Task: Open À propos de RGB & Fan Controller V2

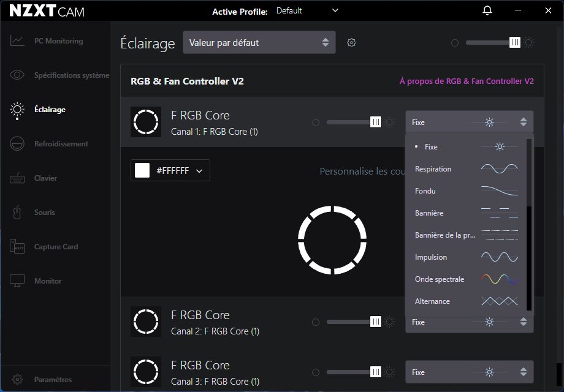Action: point(466,81)
